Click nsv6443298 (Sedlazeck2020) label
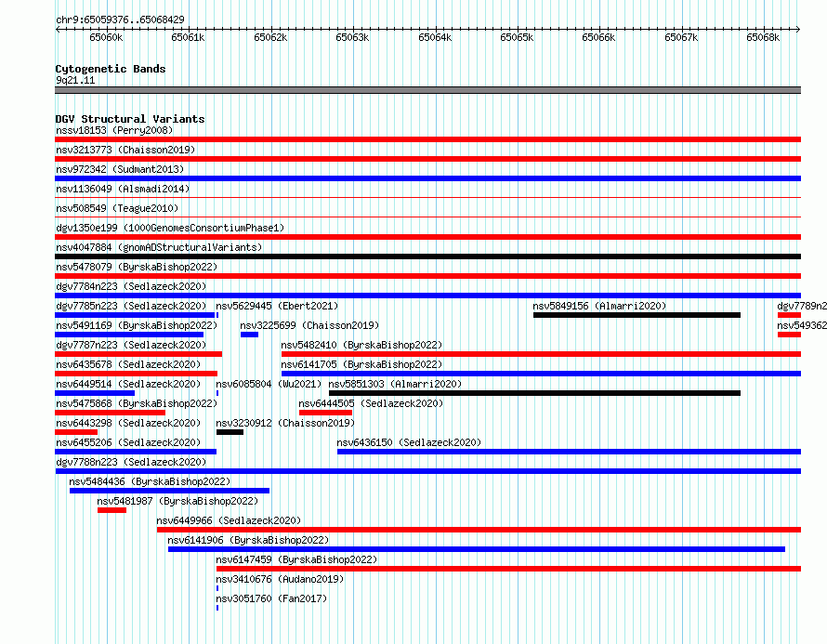The image size is (827, 644). [x=128, y=423]
